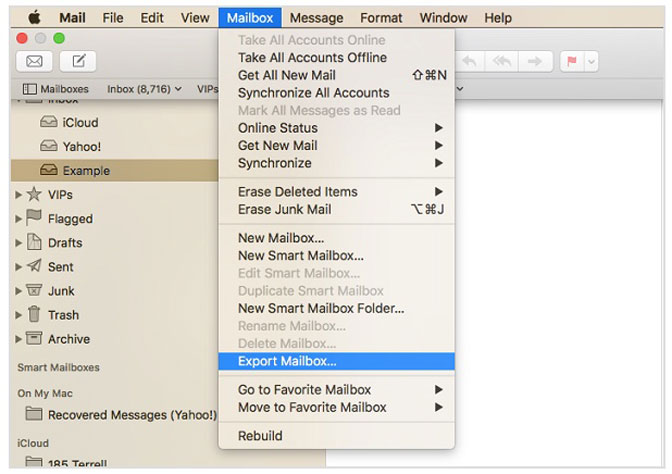672x474 pixels.
Task: Open the Window menu
Action: coord(443,18)
